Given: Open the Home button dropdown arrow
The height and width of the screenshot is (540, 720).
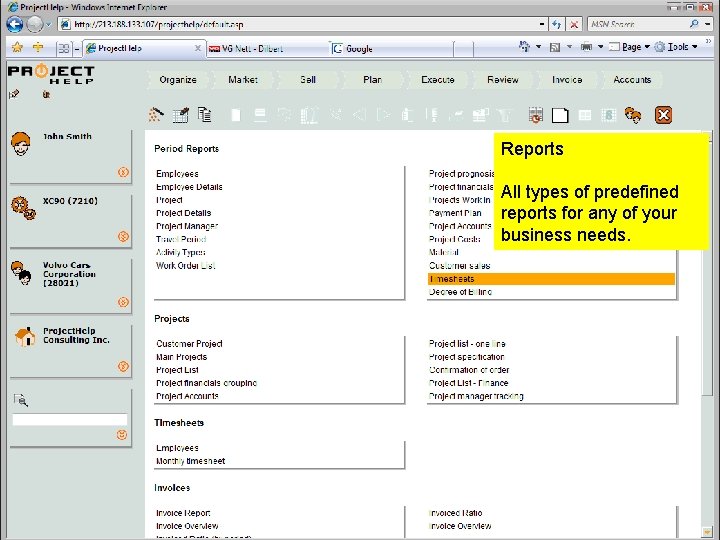Looking at the screenshot, I should coord(539,47).
